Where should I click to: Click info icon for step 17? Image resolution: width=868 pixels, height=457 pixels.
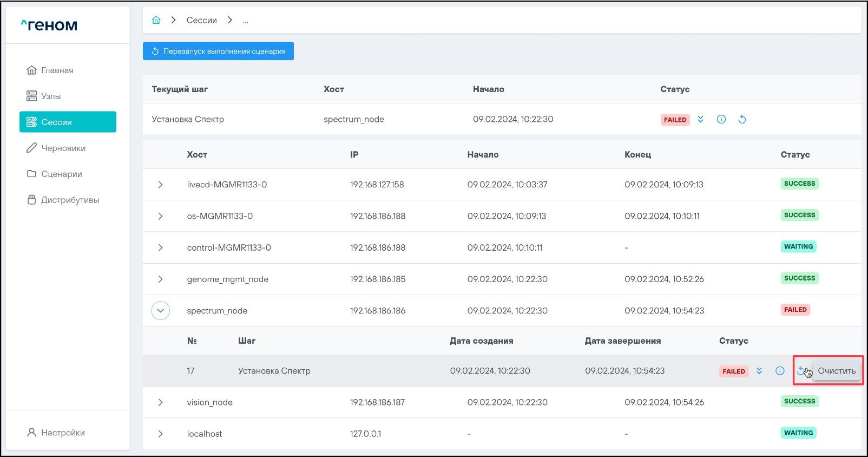(780, 371)
